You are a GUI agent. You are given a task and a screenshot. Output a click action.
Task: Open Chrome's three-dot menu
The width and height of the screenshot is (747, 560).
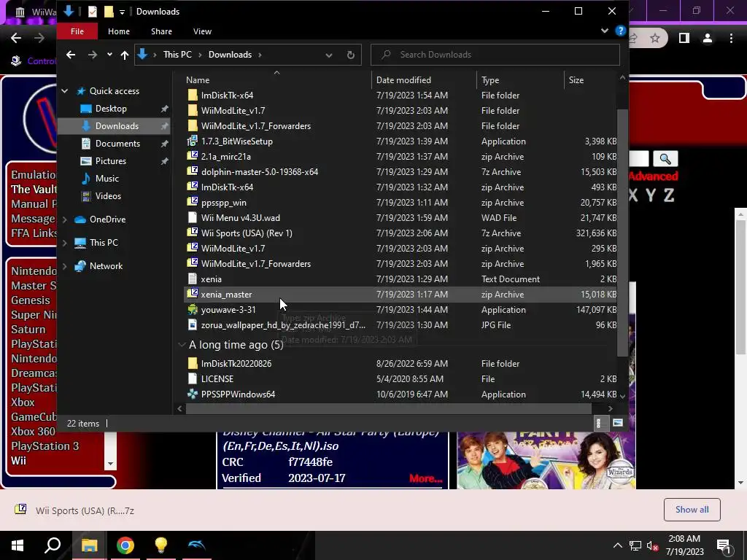pyautogui.click(x=731, y=38)
